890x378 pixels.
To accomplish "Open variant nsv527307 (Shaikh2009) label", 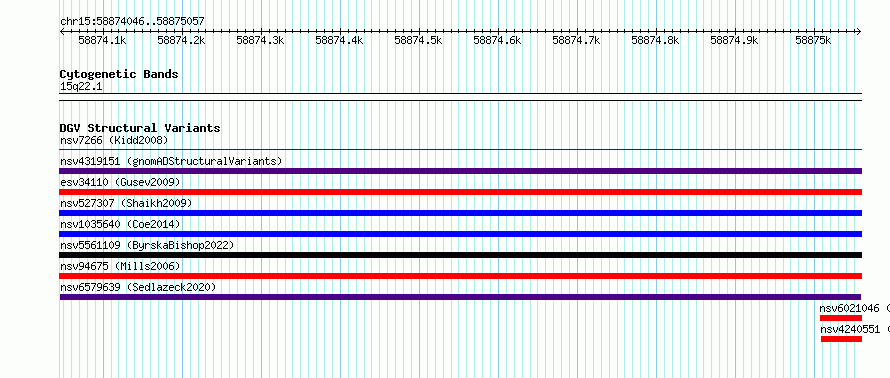I will (126, 203).
